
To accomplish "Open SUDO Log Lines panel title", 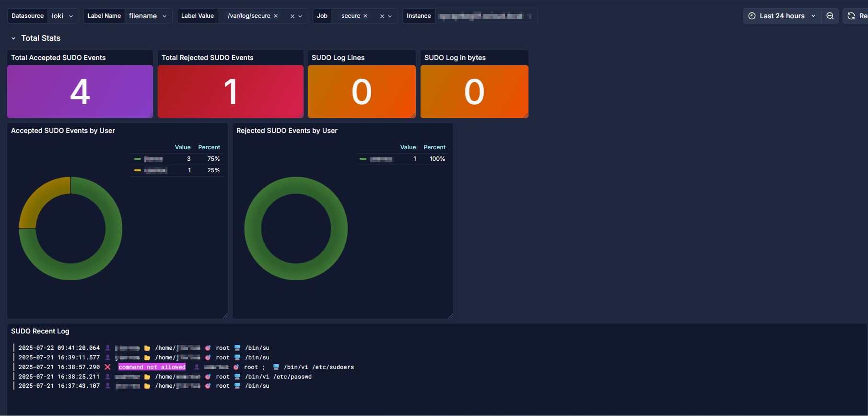I will click(338, 58).
